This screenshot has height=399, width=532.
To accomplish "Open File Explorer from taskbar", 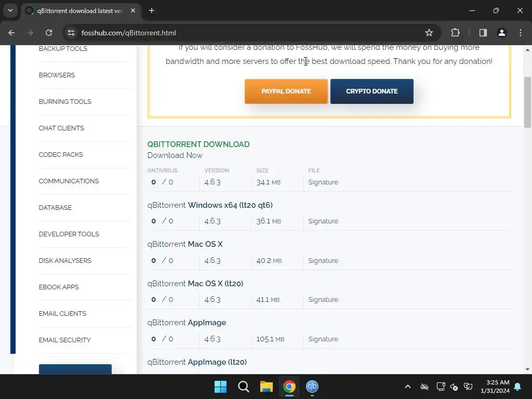I will click(267, 387).
